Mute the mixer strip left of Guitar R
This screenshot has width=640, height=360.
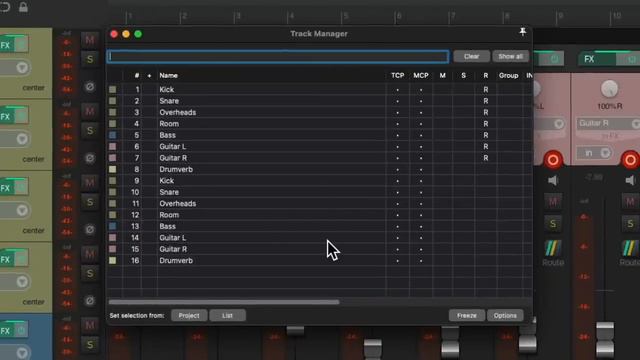pos(553,201)
